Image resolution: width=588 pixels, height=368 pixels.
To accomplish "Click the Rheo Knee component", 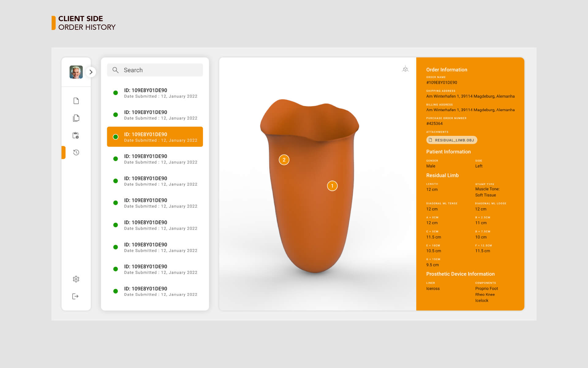I will point(485,294).
